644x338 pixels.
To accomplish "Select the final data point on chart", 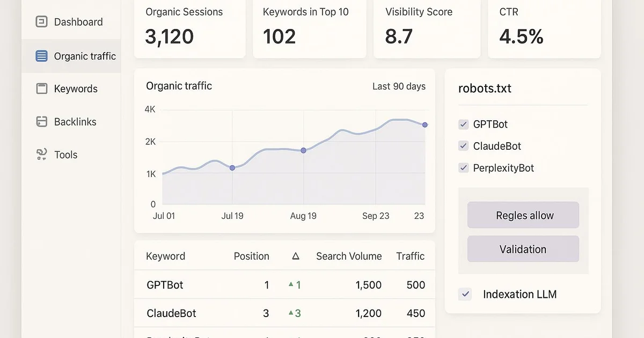I will 425,124.
